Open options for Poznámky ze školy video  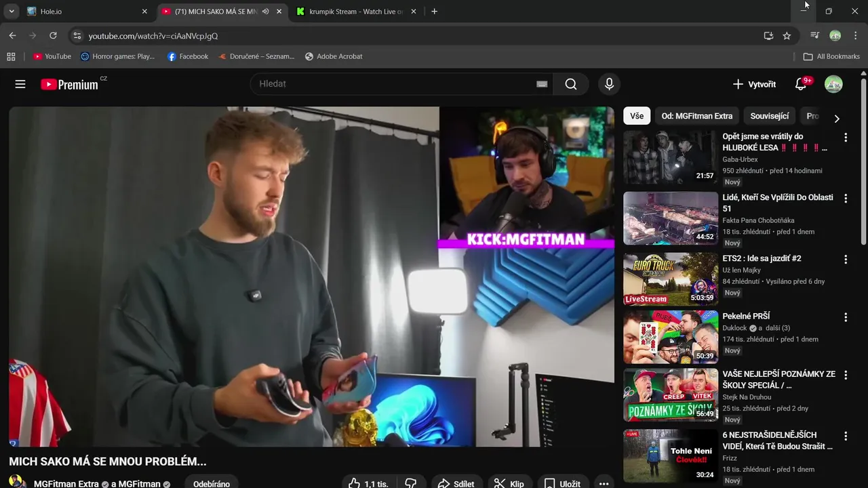[845, 375]
